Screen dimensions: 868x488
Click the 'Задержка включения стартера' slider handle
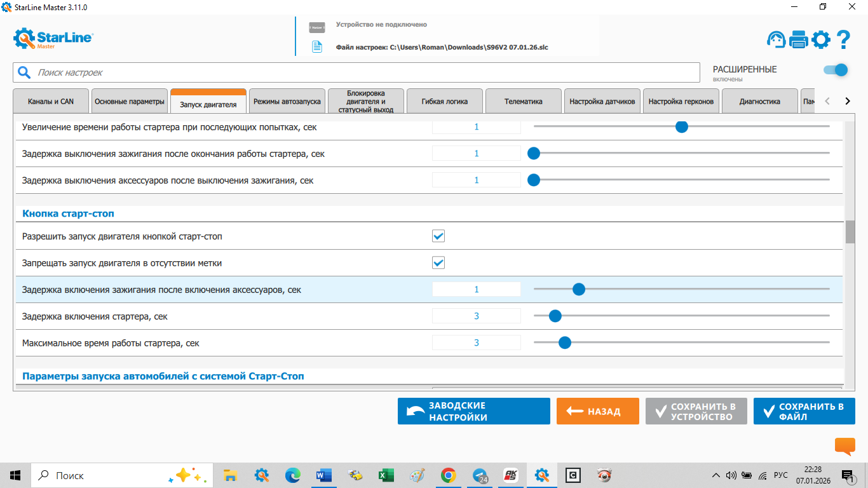[555, 316]
